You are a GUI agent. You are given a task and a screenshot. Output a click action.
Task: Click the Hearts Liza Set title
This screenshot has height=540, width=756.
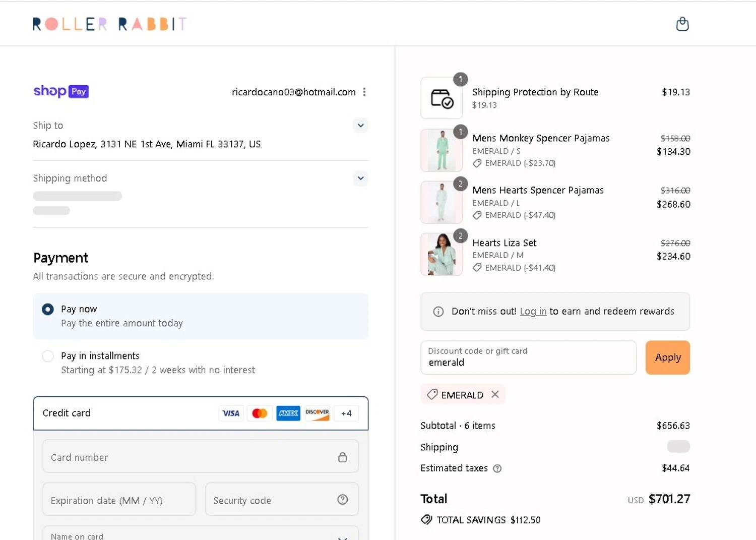(x=504, y=243)
